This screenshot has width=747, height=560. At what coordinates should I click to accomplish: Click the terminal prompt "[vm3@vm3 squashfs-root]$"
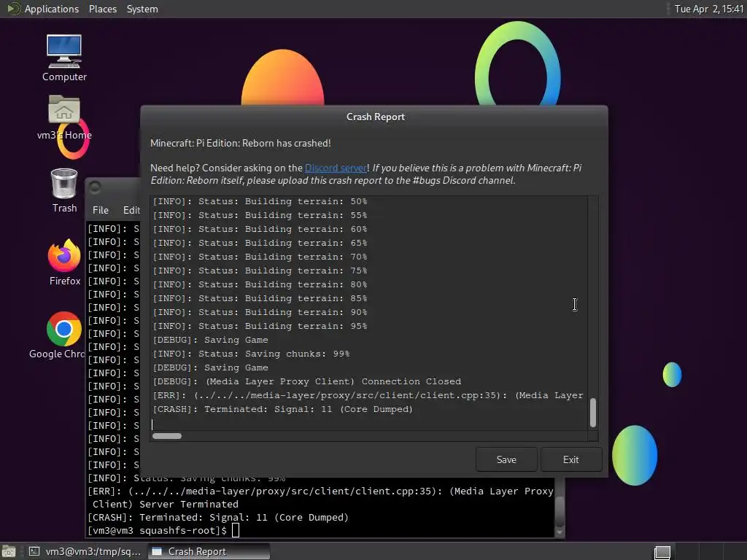(x=158, y=531)
